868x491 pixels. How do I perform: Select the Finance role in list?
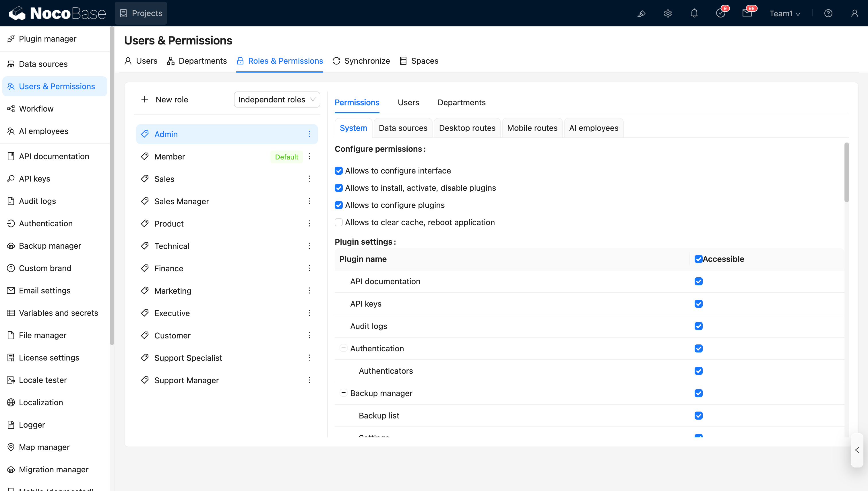pyautogui.click(x=169, y=268)
